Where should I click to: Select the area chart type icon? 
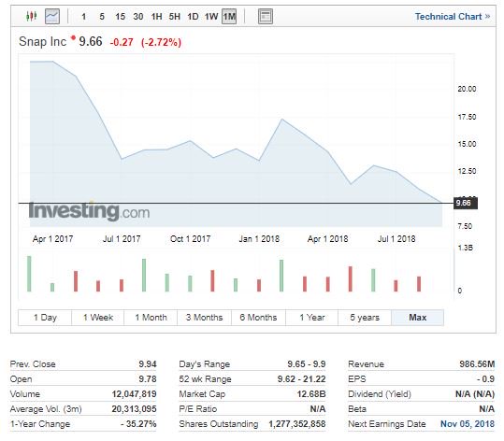(52, 16)
